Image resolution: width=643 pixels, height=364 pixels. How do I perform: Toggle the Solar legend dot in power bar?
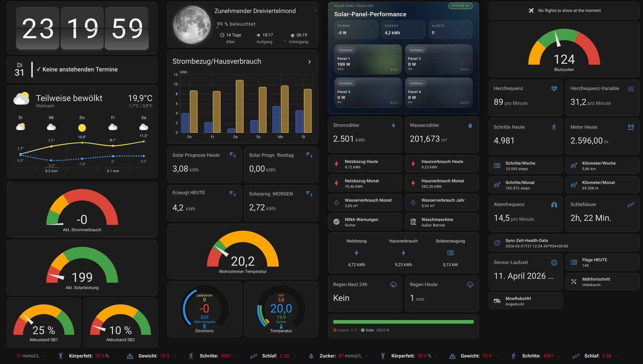(363, 330)
